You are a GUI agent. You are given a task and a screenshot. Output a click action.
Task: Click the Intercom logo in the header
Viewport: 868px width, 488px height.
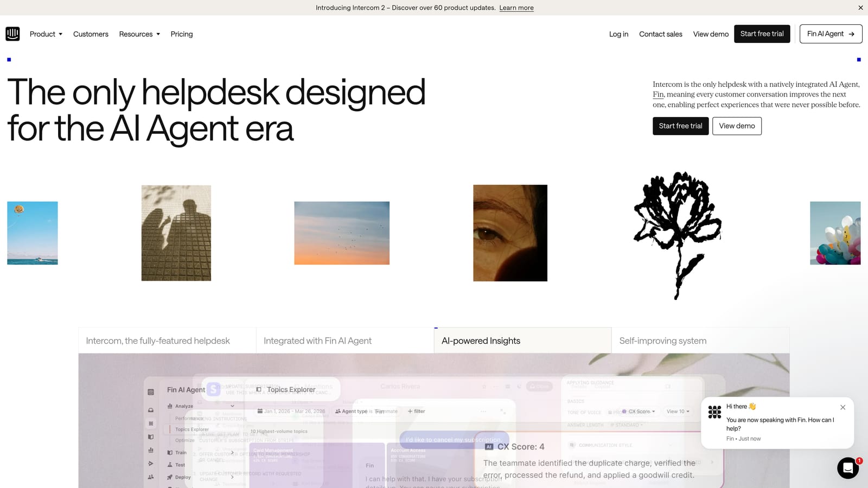coord(12,34)
